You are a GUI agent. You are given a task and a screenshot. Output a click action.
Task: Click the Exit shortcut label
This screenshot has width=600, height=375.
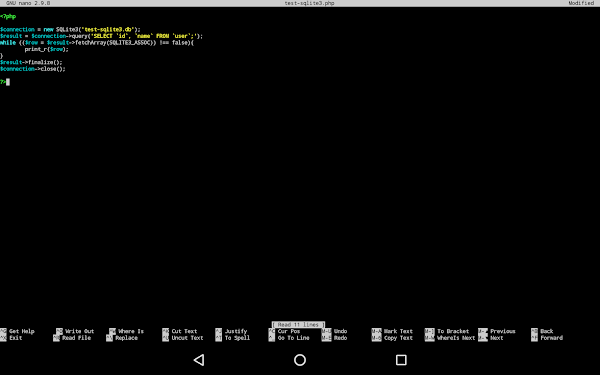coord(16,338)
